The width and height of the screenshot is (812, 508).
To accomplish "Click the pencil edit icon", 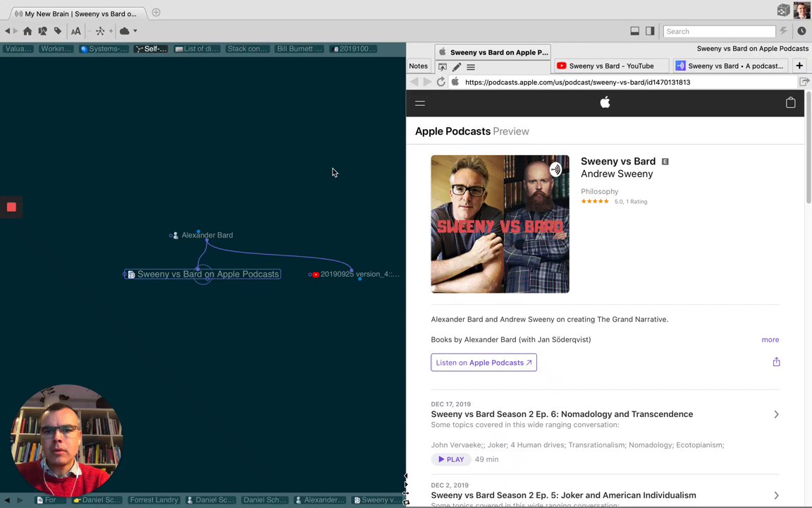I will 456,67.
